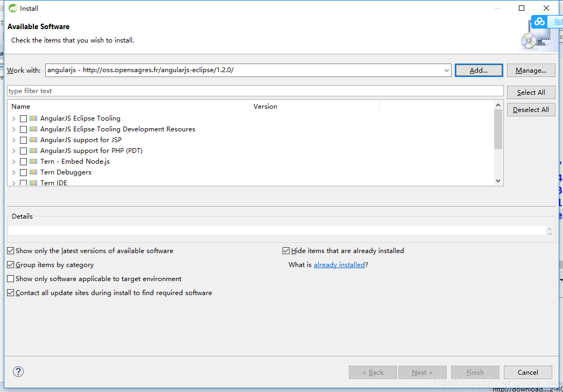
Task: Open the already installed link
Action: (x=339, y=265)
